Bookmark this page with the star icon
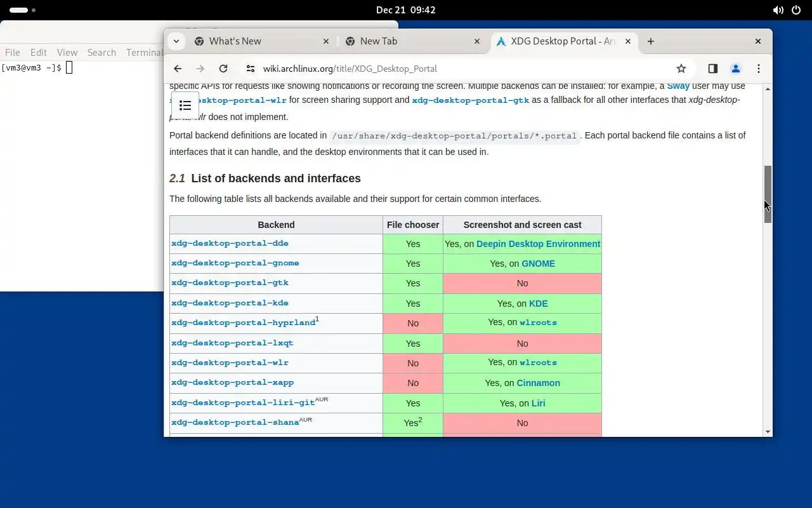The height and width of the screenshot is (508, 812). [x=681, y=69]
